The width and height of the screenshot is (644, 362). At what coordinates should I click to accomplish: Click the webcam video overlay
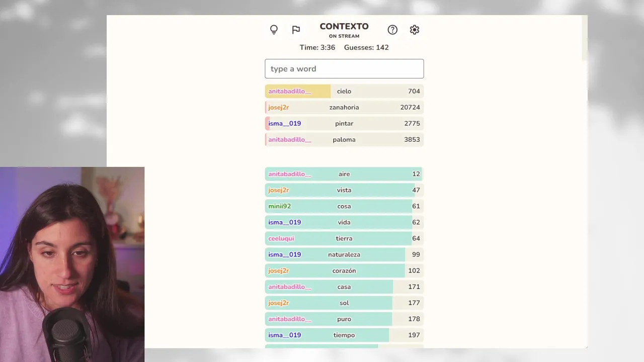coord(72,264)
